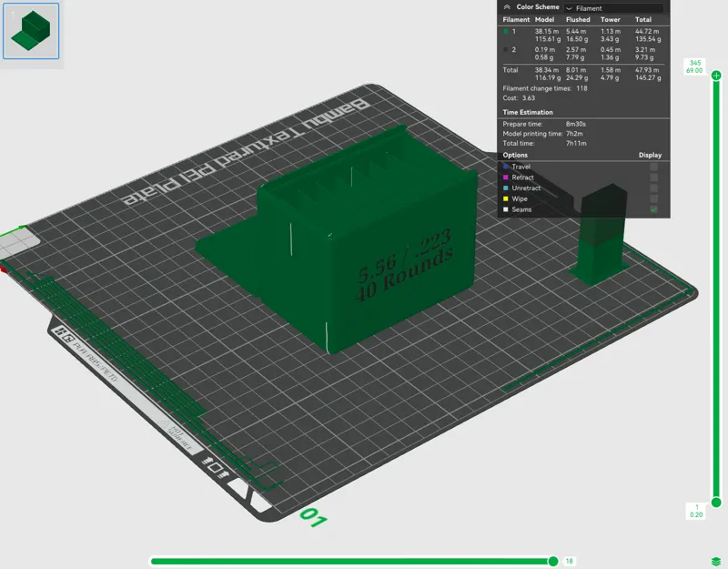Click the horizontal move slider handle
The height and width of the screenshot is (569, 728).
pyautogui.click(x=553, y=561)
